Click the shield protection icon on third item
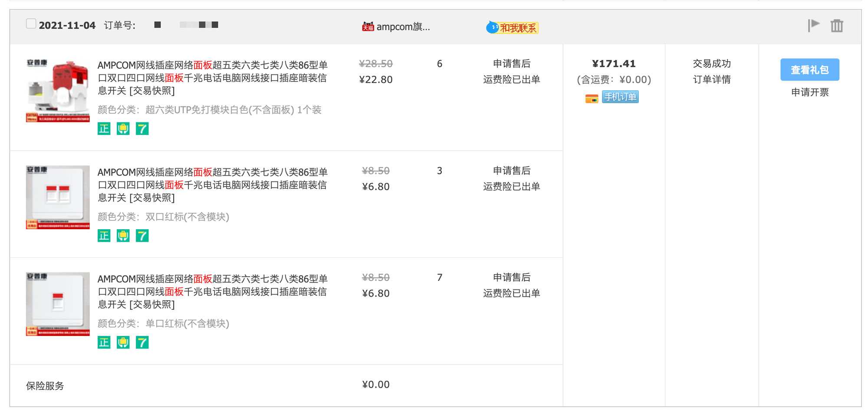 [x=123, y=342]
